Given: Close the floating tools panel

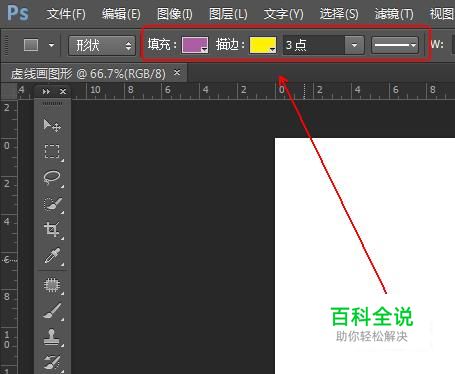Looking at the screenshot, I should [63, 91].
